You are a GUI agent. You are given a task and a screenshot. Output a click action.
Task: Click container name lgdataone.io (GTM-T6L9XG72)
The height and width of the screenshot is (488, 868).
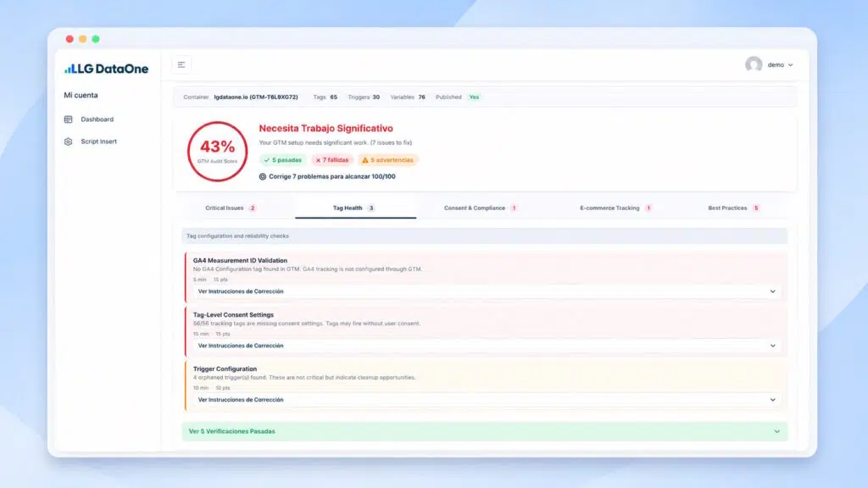[256, 97]
